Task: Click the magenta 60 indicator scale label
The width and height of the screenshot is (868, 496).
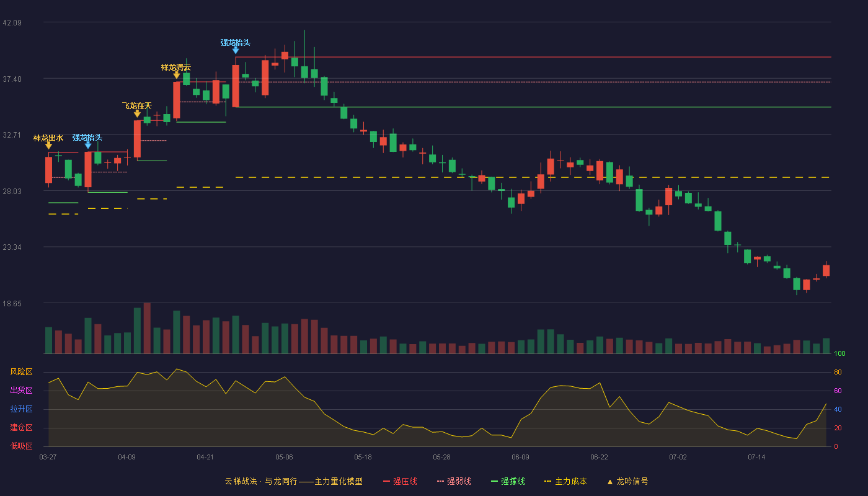Action: [x=838, y=391]
